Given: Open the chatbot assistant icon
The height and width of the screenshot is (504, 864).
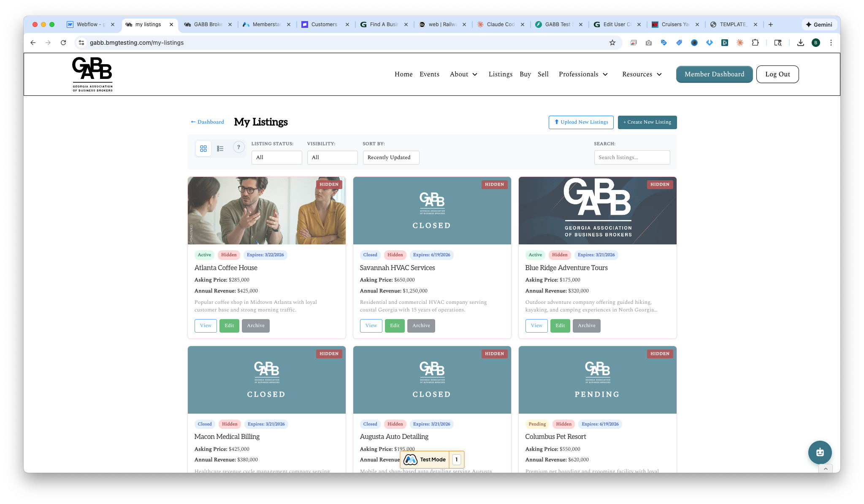Looking at the screenshot, I should pyautogui.click(x=820, y=452).
